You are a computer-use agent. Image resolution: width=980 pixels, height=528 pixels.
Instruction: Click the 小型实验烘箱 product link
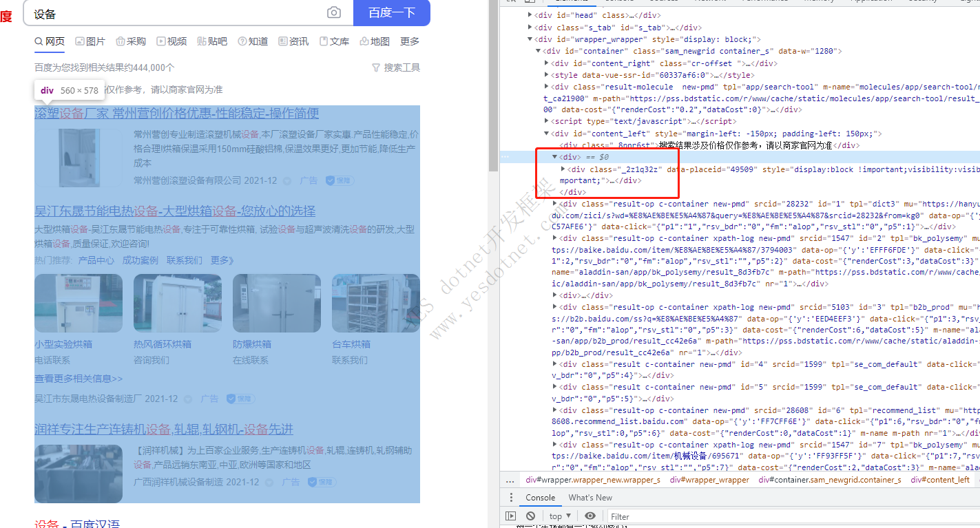click(x=63, y=344)
